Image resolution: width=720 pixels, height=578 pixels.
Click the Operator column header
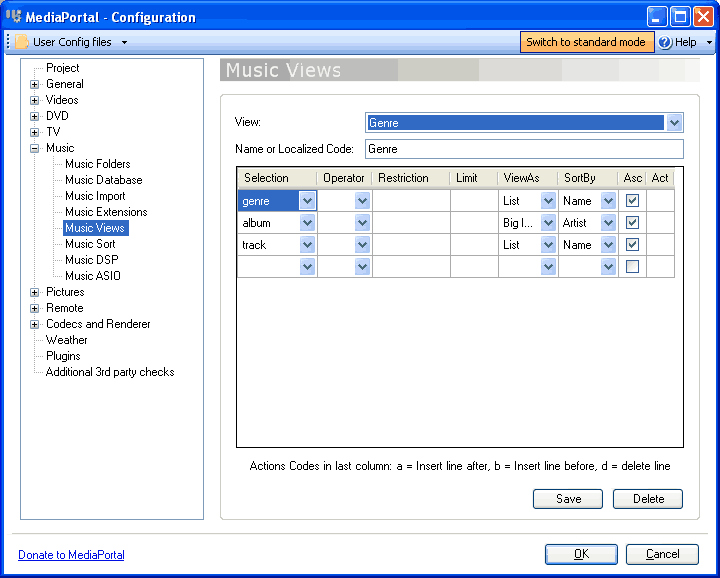coord(344,178)
